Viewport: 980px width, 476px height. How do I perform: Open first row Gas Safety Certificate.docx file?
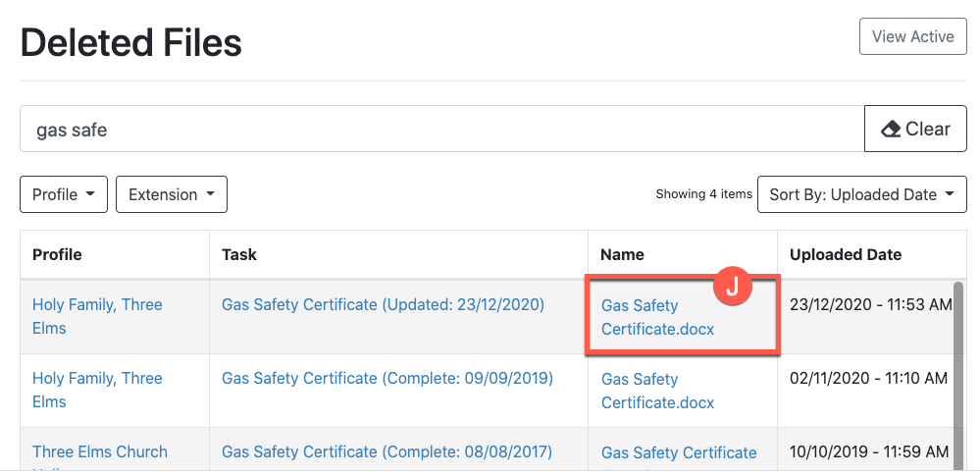tap(657, 317)
